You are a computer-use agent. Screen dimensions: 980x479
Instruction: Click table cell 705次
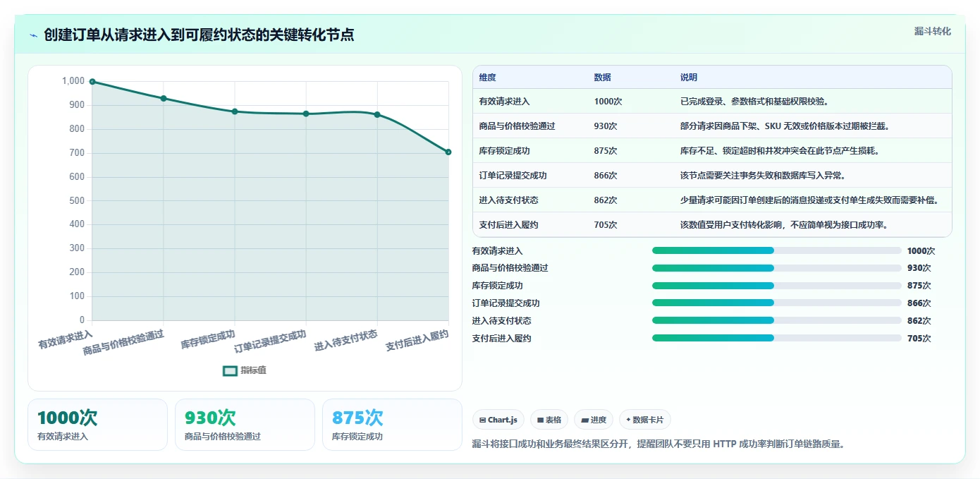coord(606,225)
